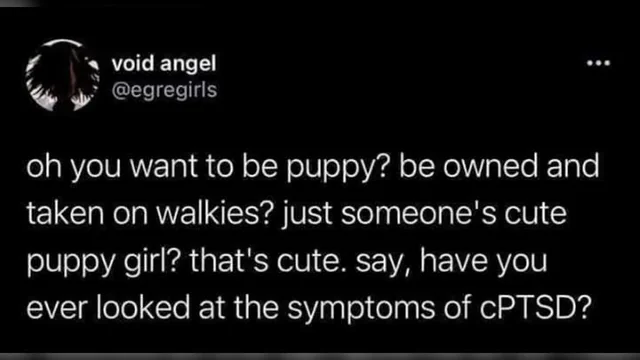640x360 pixels.
Task: Click the gray bar along bottom edge
Action: coord(320,356)
